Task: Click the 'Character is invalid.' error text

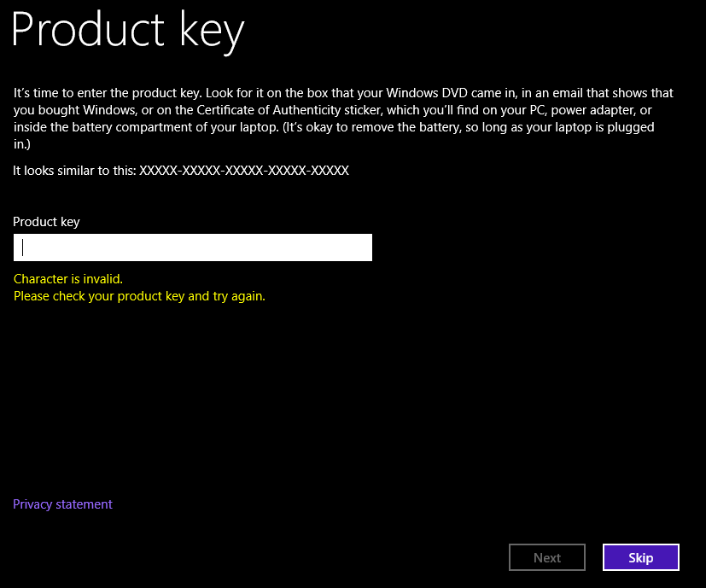Action: 68,279
